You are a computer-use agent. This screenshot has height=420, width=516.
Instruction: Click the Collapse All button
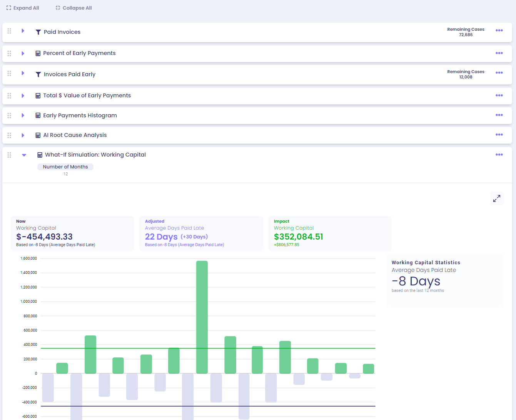pos(73,8)
